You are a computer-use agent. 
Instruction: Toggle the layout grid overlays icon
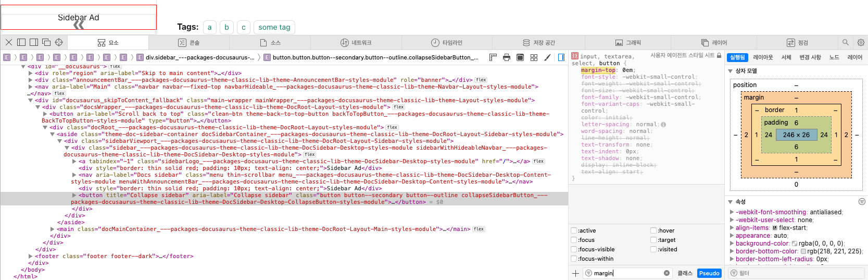pos(534,57)
